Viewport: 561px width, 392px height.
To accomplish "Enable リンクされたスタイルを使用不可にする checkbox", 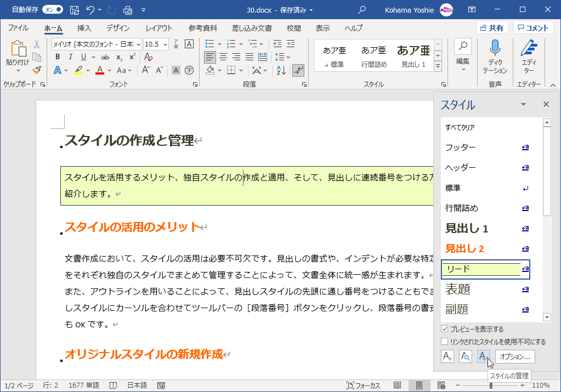I will point(445,342).
